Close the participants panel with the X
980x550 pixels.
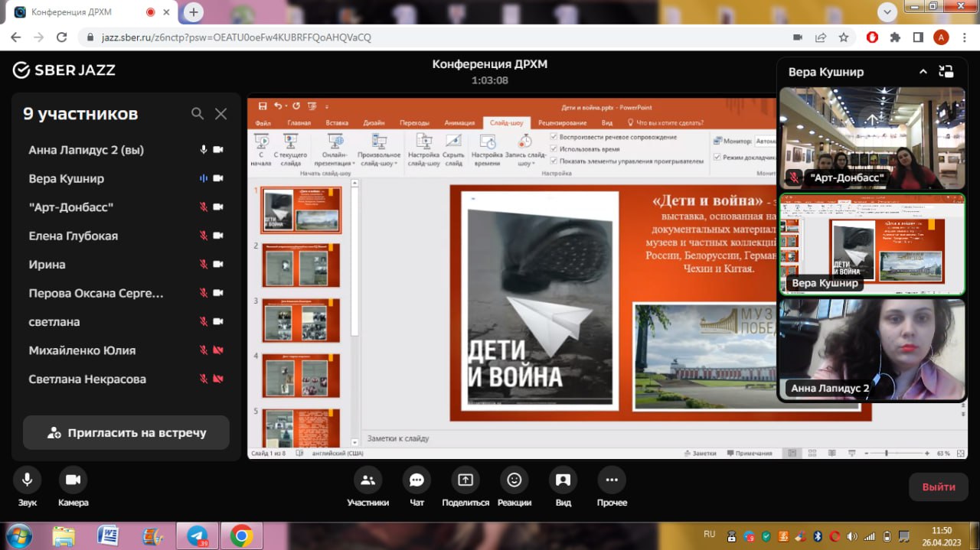(x=220, y=114)
